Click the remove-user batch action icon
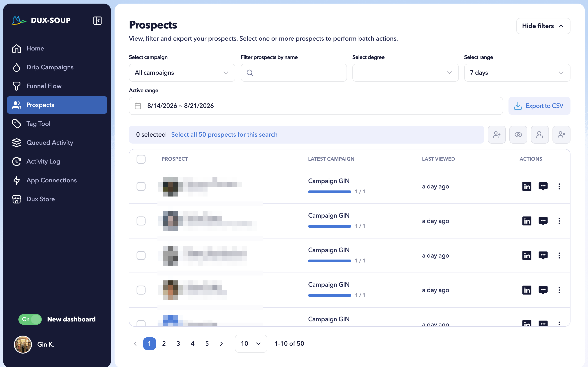The image size is (588, 367). 561,134
